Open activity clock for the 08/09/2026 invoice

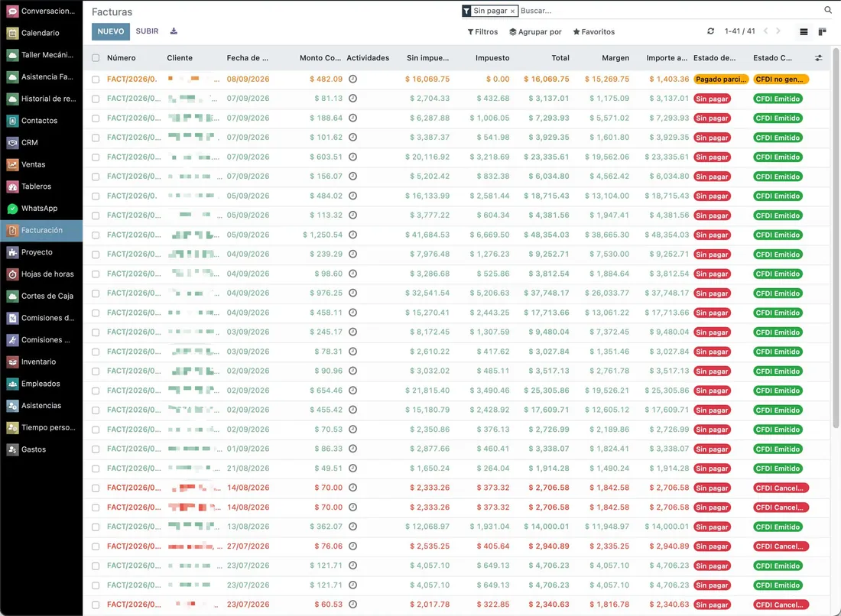point(353,79)
